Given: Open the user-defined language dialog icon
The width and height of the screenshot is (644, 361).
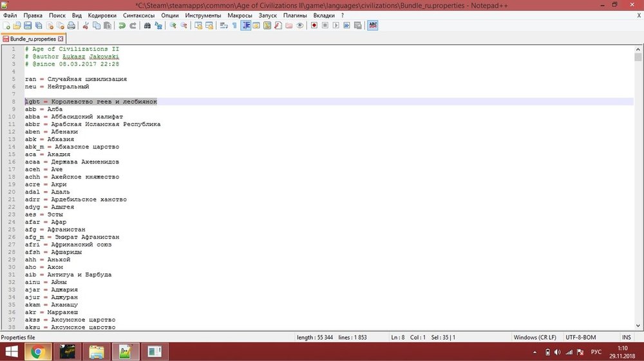Looking at the screenshot, I should click(256, 26).
